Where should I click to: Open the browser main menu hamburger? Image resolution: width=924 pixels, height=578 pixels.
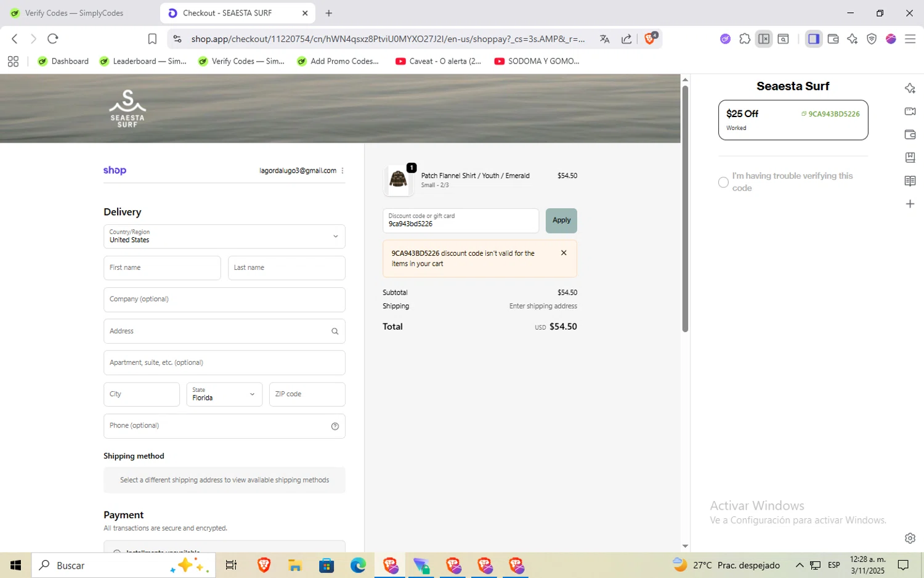tap(910, 39)
